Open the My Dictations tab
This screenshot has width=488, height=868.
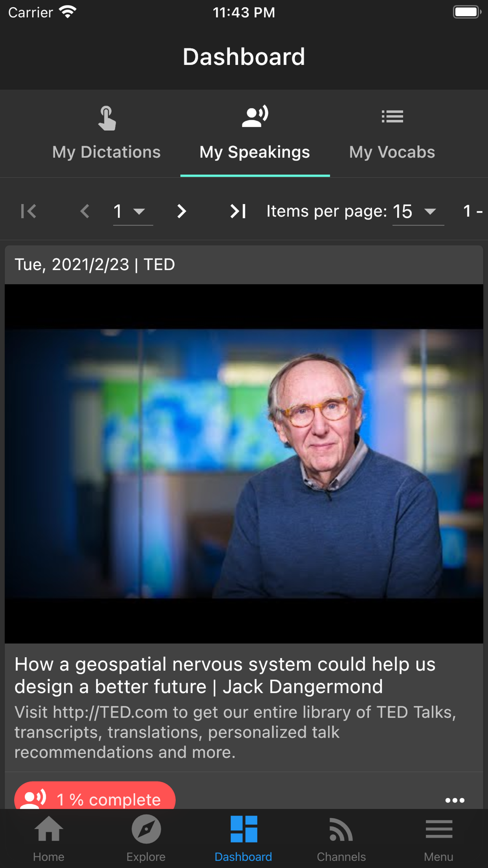pos(106,133)
